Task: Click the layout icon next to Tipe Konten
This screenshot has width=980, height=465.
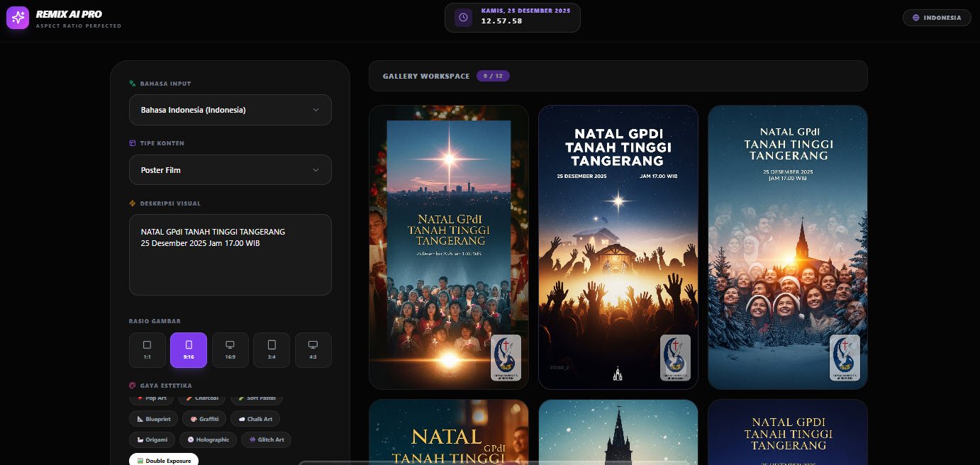Action: (132, 143)
